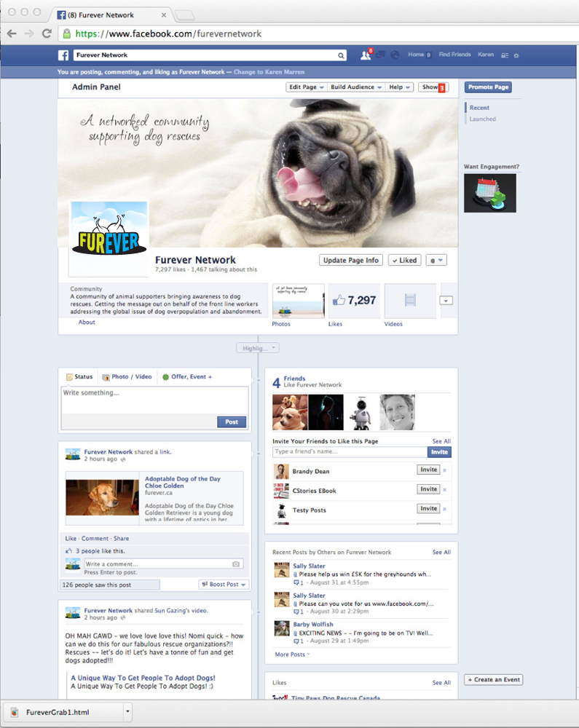
Task: Click the camera icon in the comment box
Action: 236,564
